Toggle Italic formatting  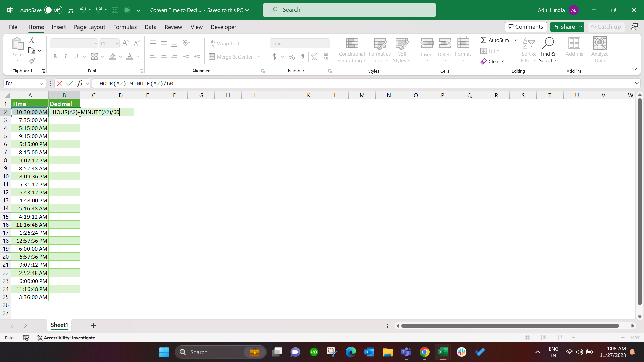tap(66, 57)
